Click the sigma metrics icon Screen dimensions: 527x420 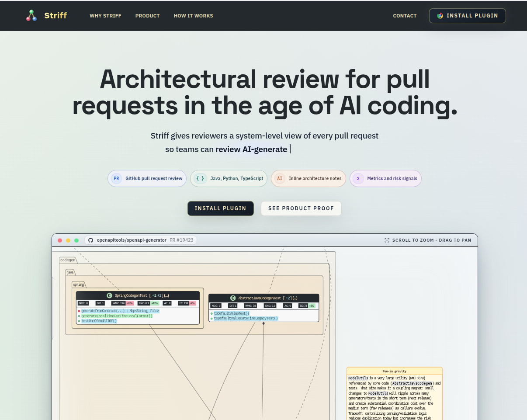(x=358, y=178)
